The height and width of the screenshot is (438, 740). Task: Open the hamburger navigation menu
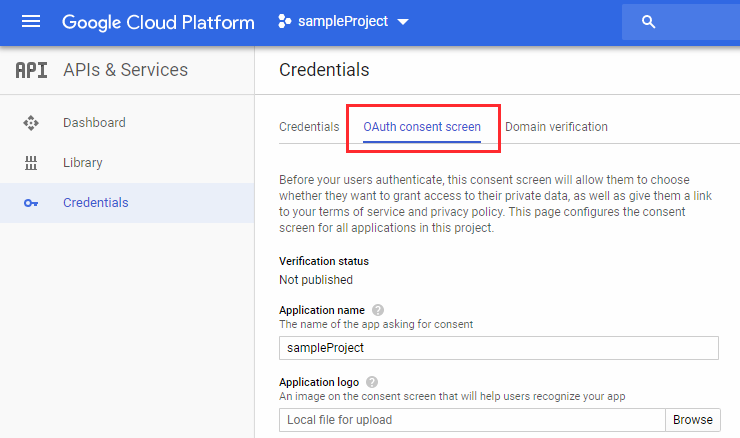(31, 21)
